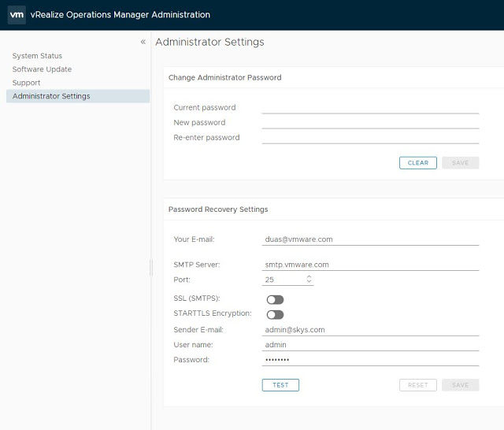The image size is (504, 430).
Task: Enable the SSL (SMTPS) toggle
Action: coord(275,299)
